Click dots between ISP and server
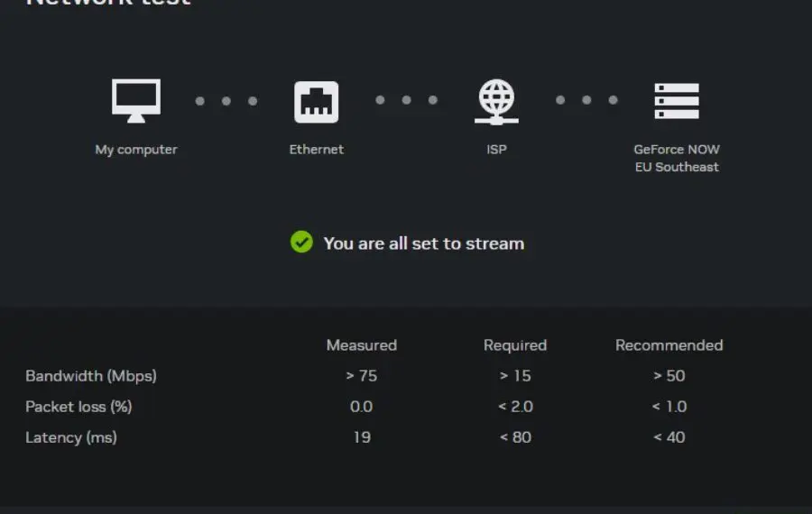Viewport: 812px width, 514px height. coord(586,100)
